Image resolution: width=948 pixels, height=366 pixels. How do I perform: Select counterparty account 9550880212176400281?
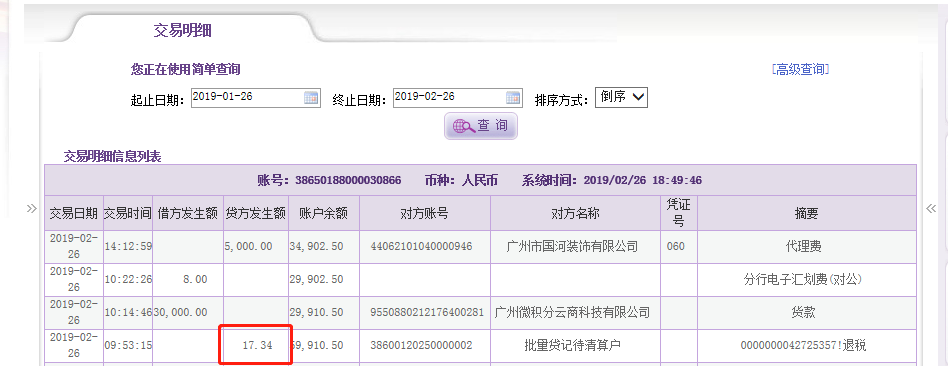425,313
